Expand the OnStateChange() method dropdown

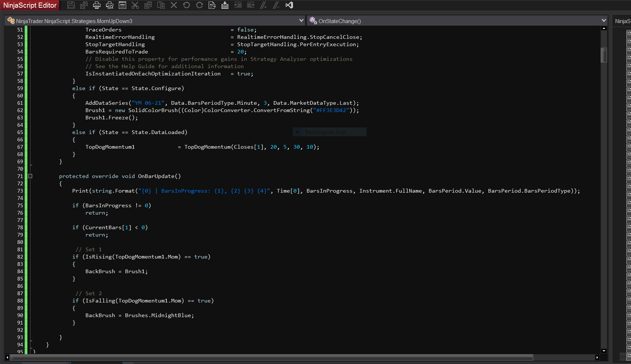[x=604, y=21]
